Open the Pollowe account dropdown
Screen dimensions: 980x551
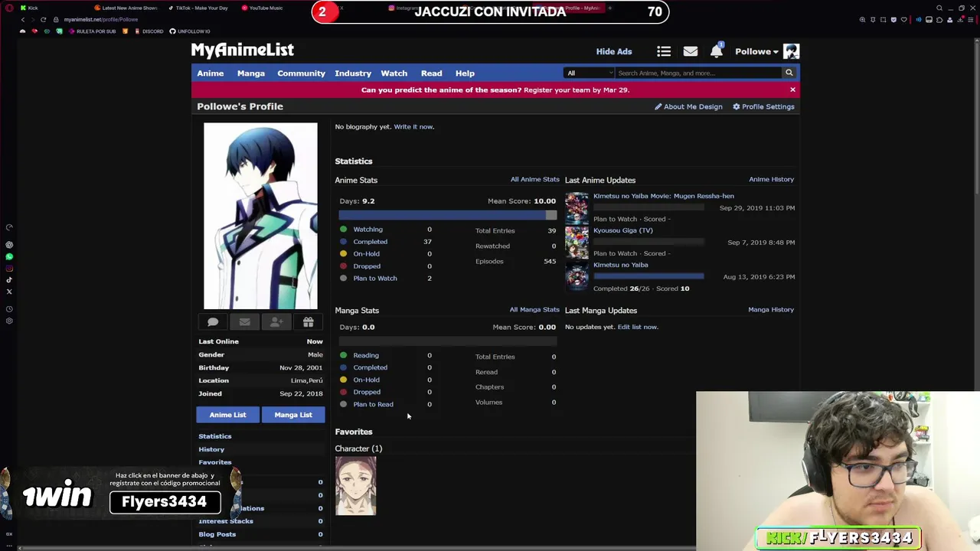[x=756, y=51]
